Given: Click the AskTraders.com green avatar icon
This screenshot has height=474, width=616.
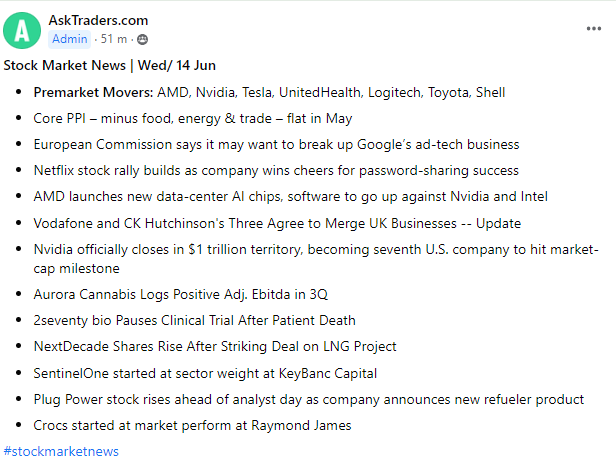Looking at the screenshot, I should pos(22,30).
